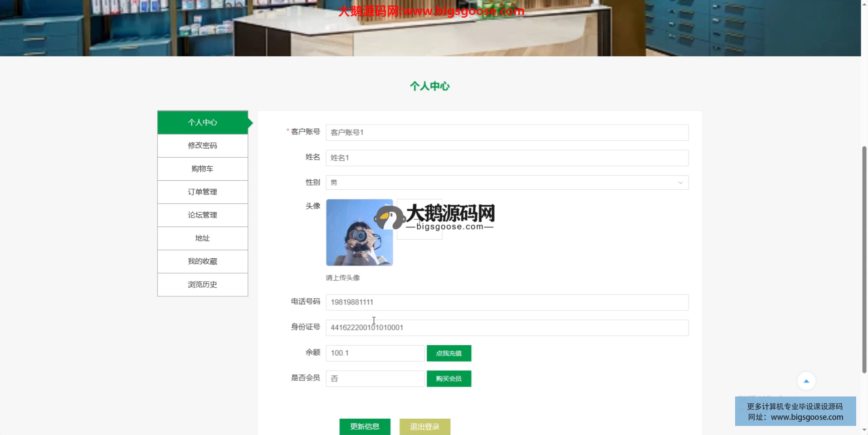Image resolution: width=868 pixels, height=435 pixels.
Task: Open the 修改密码 menu item
Action: tap(202, 145)
